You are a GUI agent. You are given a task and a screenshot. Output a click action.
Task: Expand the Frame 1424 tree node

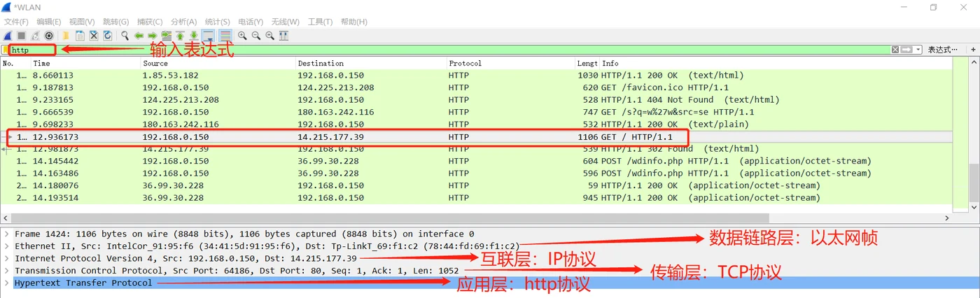[7, 234]
